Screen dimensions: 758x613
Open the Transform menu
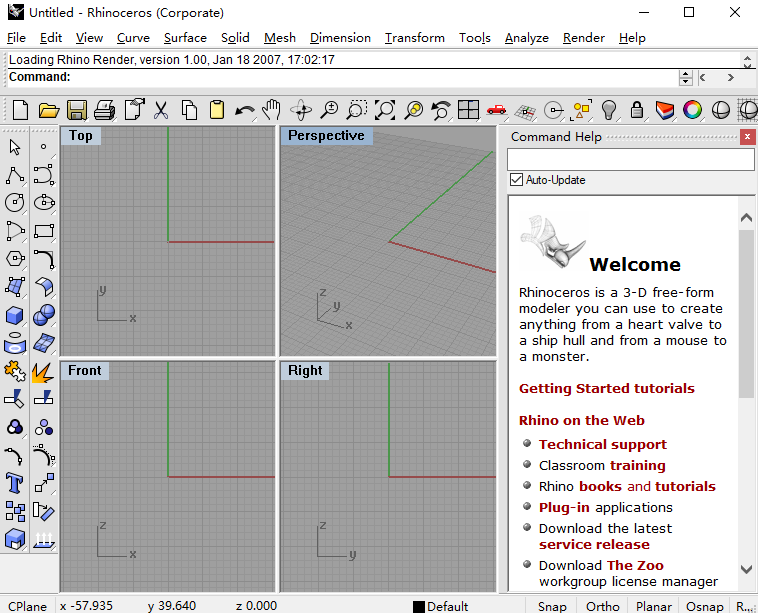[414, 38]
